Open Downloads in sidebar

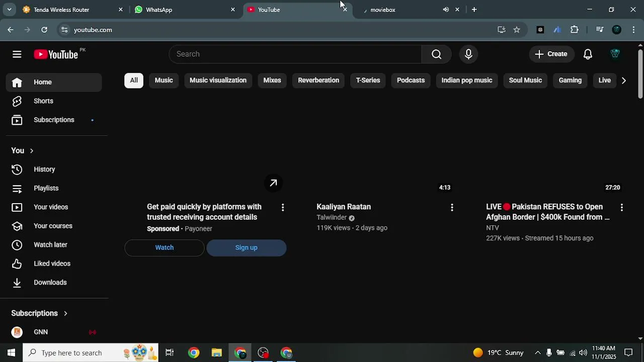(x=54, y=283)
